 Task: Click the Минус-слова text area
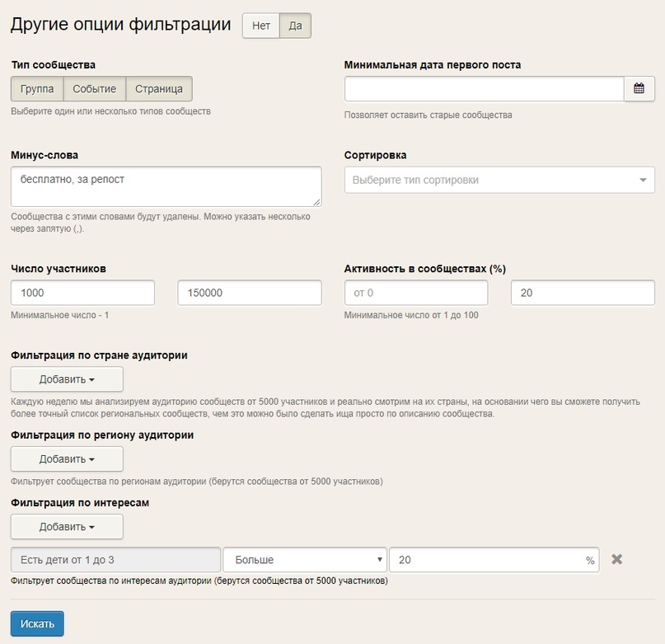(166, 187)
